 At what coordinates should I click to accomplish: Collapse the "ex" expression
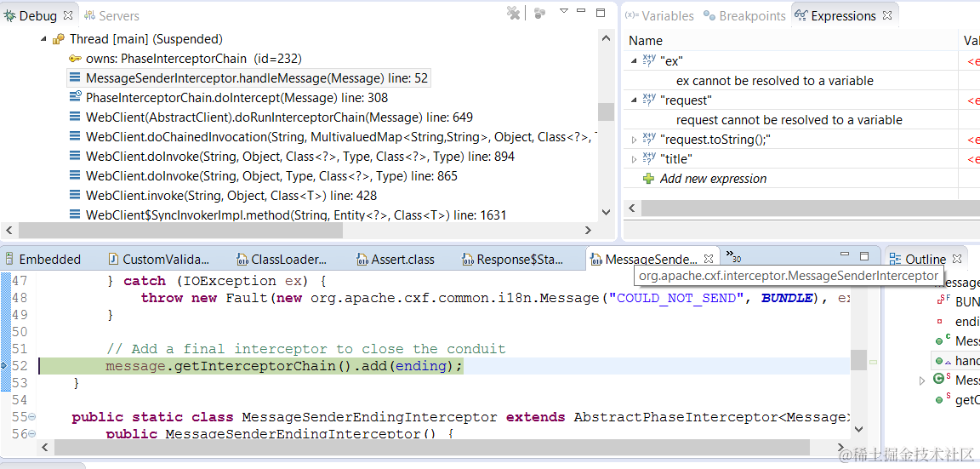point(635,61)
